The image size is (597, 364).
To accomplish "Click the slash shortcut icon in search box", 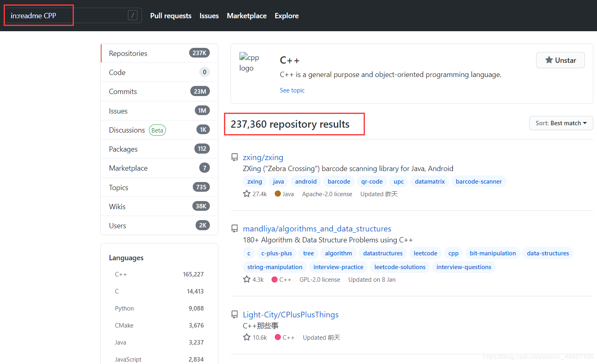I will click(x=133, y=15).
